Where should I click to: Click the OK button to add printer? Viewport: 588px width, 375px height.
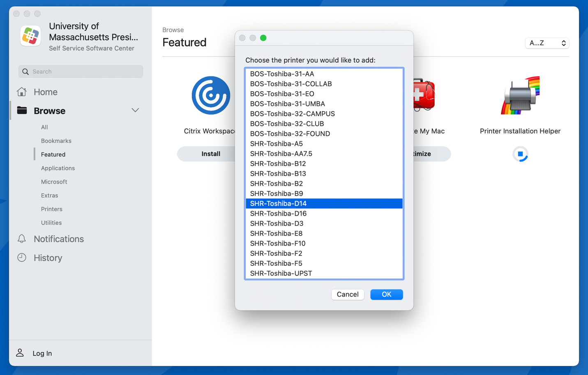386,294
